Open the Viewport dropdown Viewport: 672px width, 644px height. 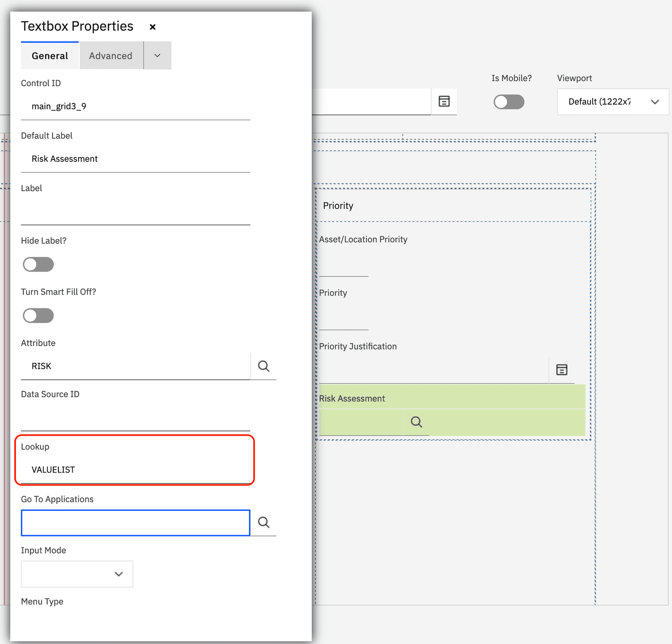(x=612, y=102)
